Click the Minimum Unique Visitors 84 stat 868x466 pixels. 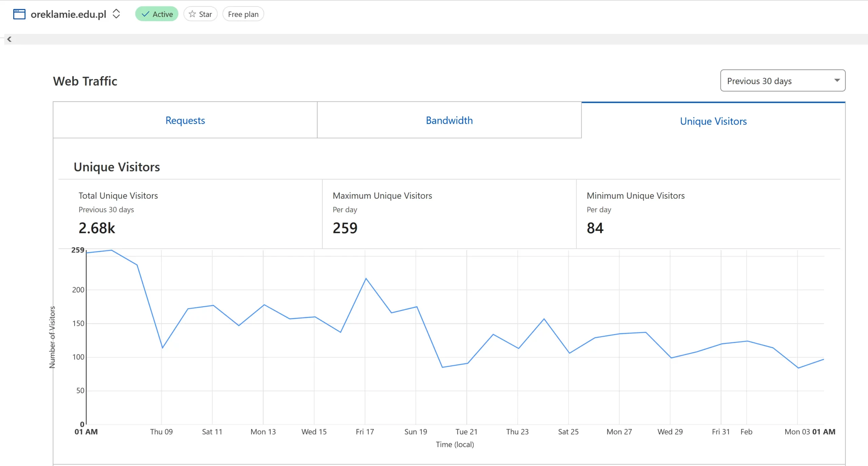595,228
